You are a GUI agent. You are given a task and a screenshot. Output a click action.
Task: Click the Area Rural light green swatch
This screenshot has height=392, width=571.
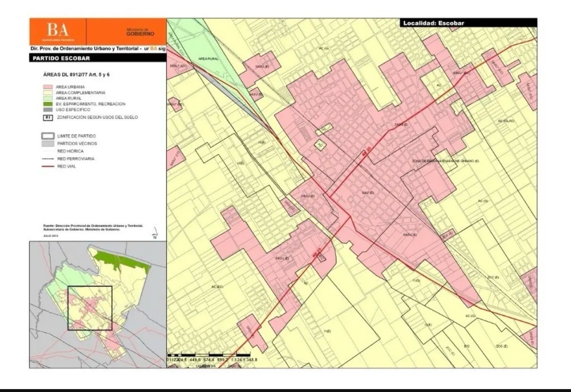(x=48, y=98)
